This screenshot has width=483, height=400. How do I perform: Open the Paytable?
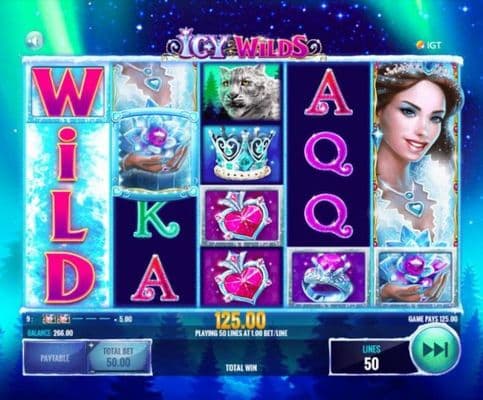pos(55,358)
